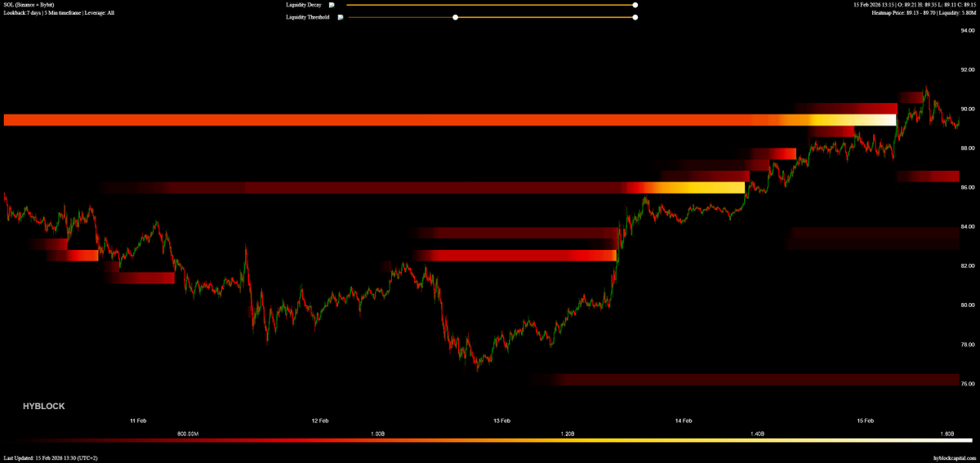Click the Liquidity Threshold upper slider handle
The image size is (980, 463).
coord(635,17)
